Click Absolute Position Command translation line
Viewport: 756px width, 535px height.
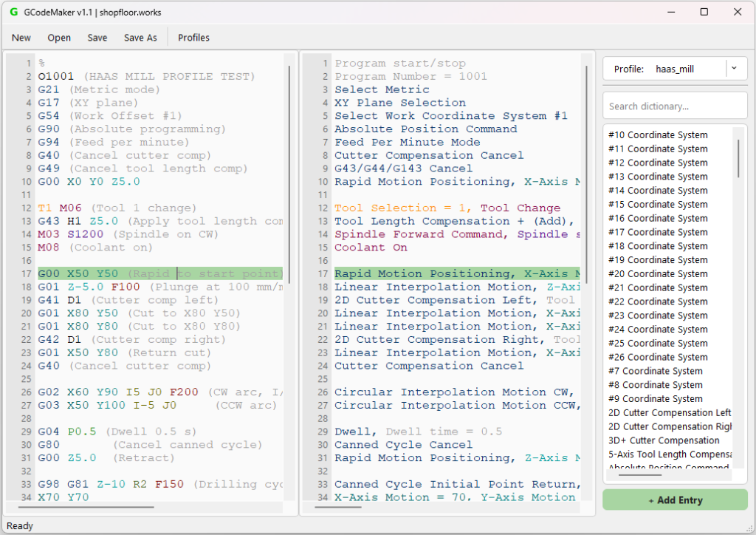coord(426,129)
